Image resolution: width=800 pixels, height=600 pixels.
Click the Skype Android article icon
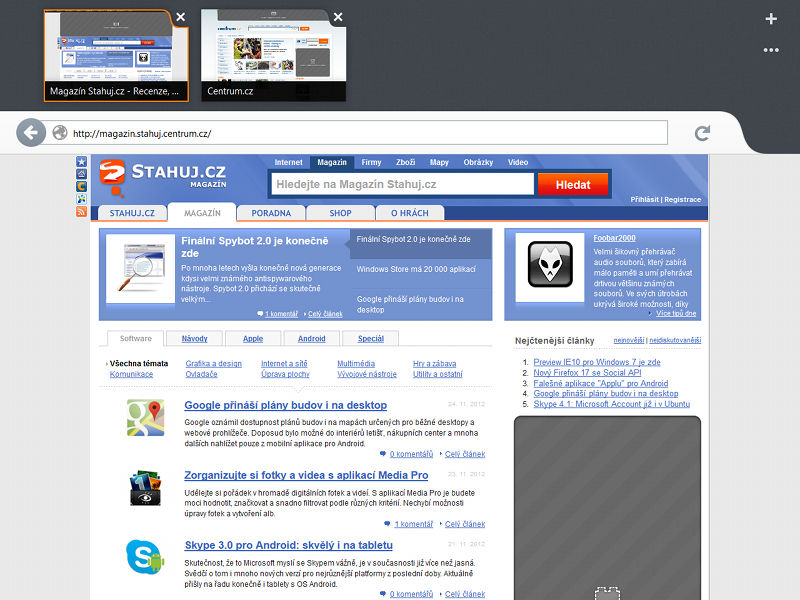point(145,557)
